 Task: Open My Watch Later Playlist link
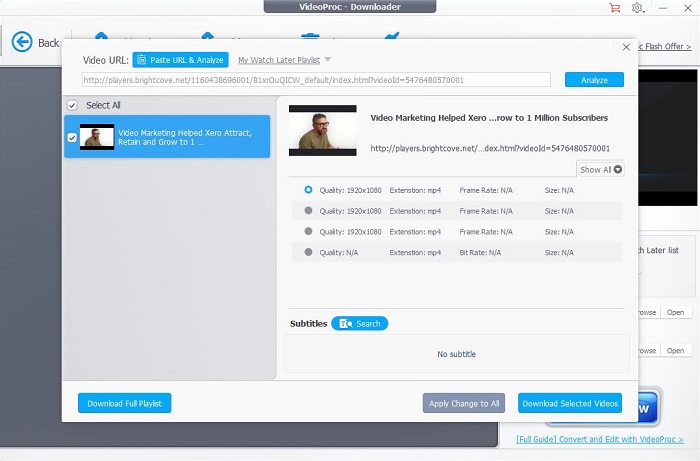[x=279, y=60]
